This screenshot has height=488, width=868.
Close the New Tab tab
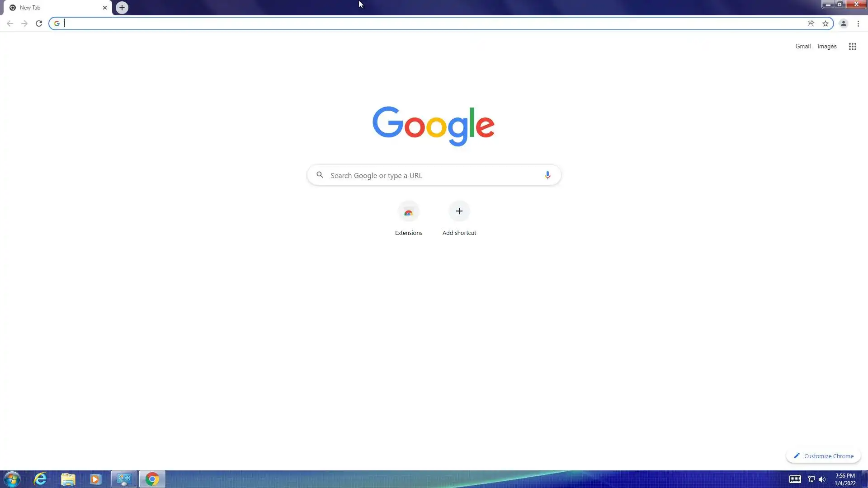click(x=105, y=8)
